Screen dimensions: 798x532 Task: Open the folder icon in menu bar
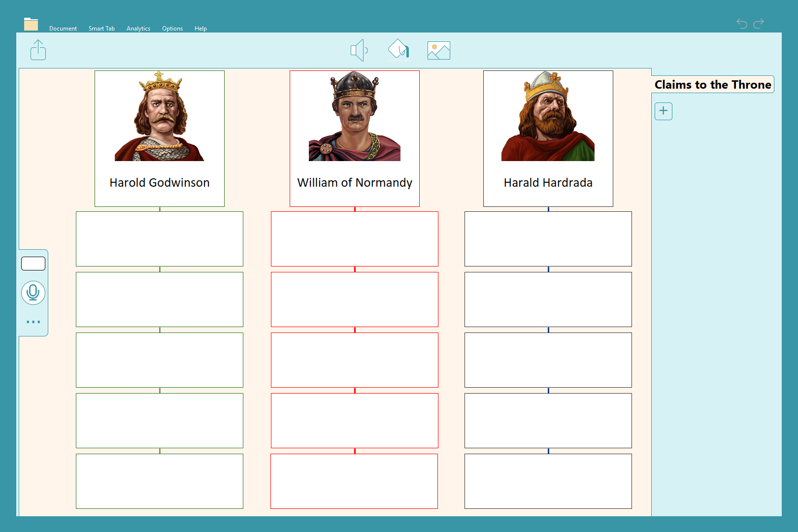pyautogui.click(x=31, y=24)
